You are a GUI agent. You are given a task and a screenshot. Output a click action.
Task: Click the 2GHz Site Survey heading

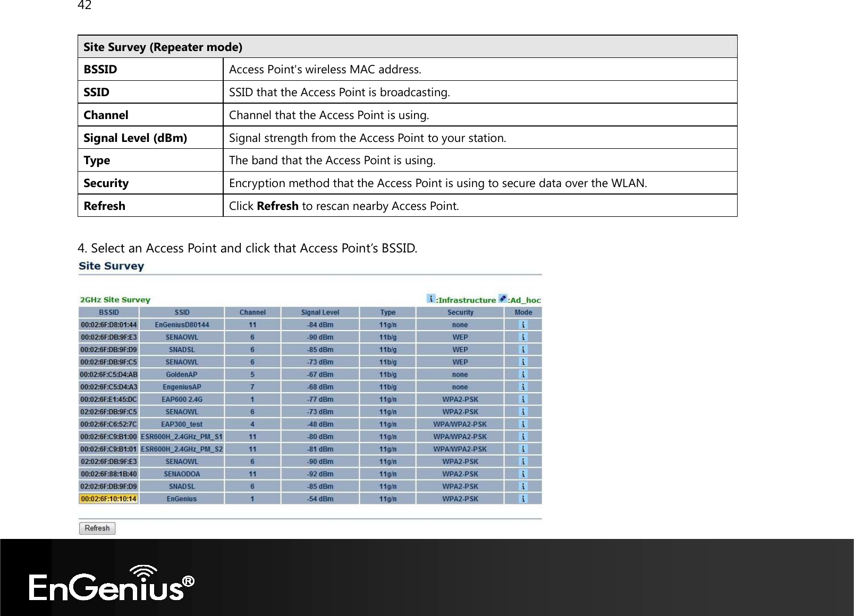115,300
